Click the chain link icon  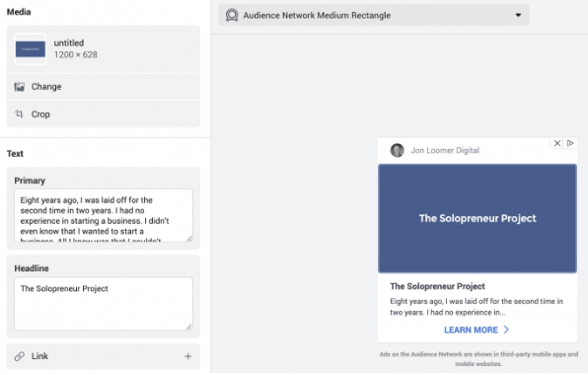tap(19, 356)
